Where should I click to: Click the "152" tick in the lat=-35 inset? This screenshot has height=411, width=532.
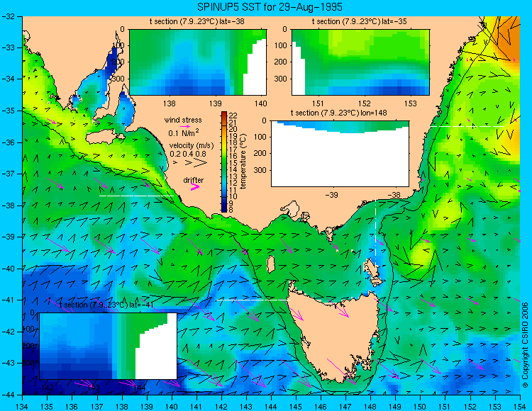365,103
